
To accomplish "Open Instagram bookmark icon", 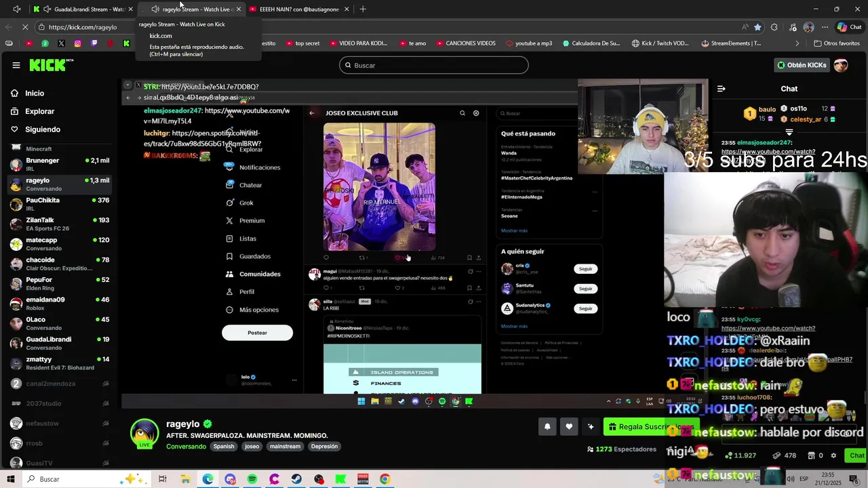I will 77,43.
